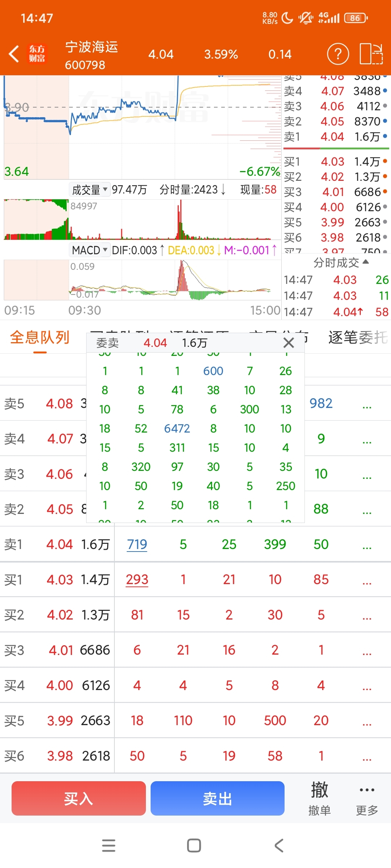The image size is (391, 868).
Task: Tap 320 order in popup
Action: tap(141, 467)
